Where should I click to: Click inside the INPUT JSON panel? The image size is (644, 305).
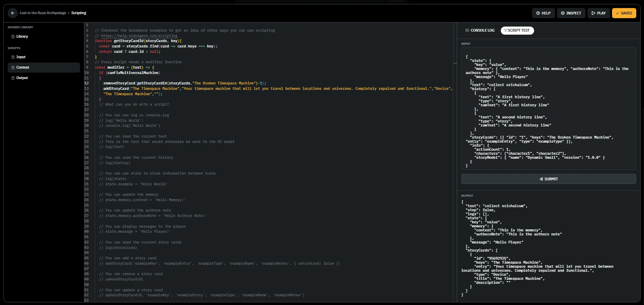coord(548,108)
